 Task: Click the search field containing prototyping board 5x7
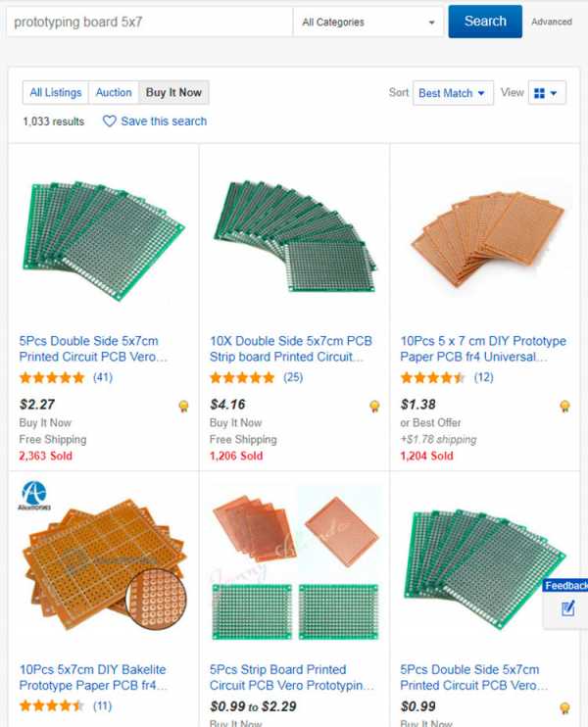149,22
